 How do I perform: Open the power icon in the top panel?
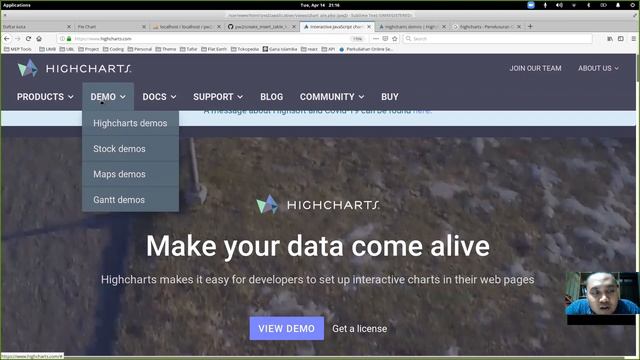coord(633,5)
